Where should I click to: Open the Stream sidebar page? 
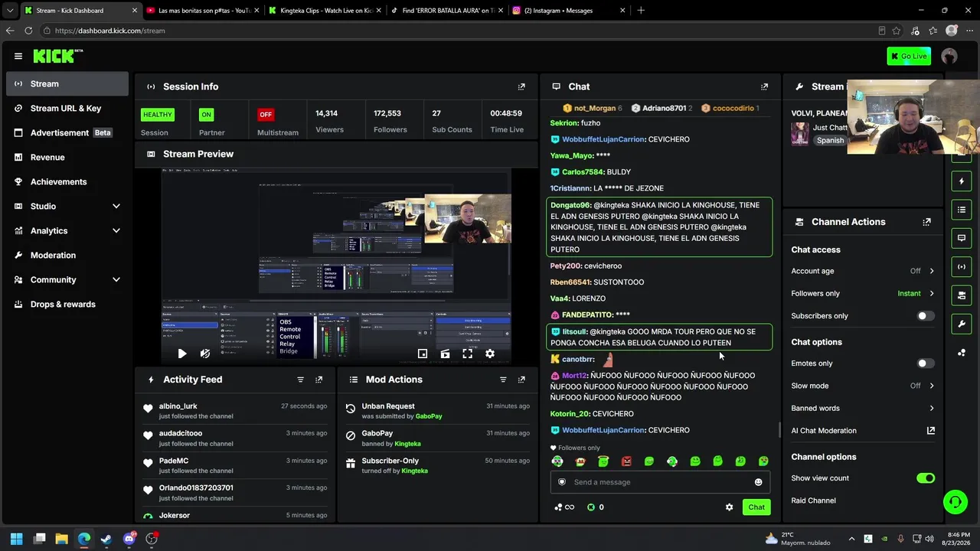click(67, 84)
